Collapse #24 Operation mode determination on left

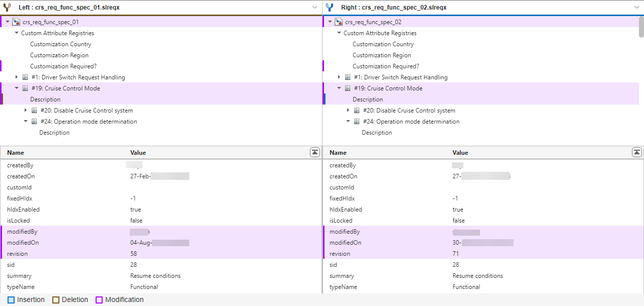[x=26, y=122]
